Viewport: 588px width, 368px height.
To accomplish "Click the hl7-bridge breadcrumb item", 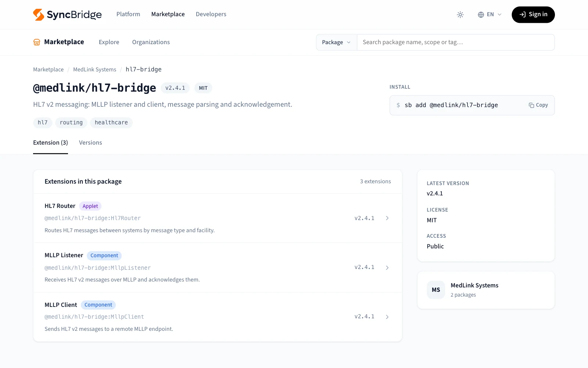I will pyautogui.click(x=144, y=70).
